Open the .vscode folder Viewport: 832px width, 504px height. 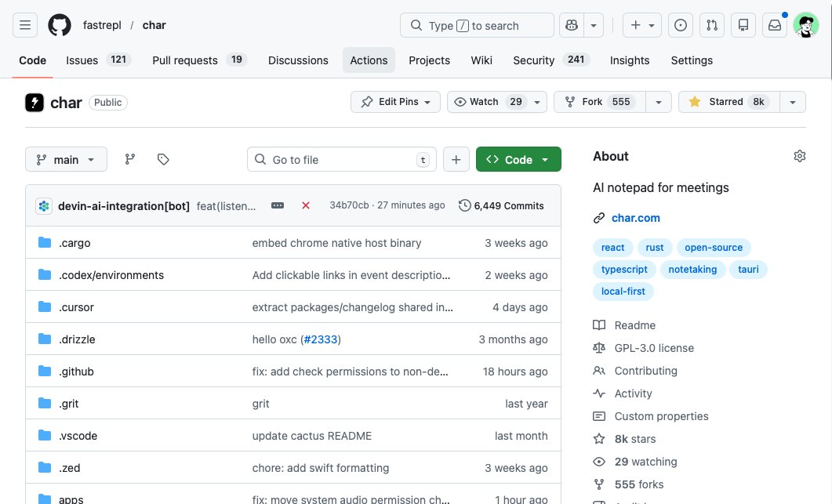click(78, 436)
